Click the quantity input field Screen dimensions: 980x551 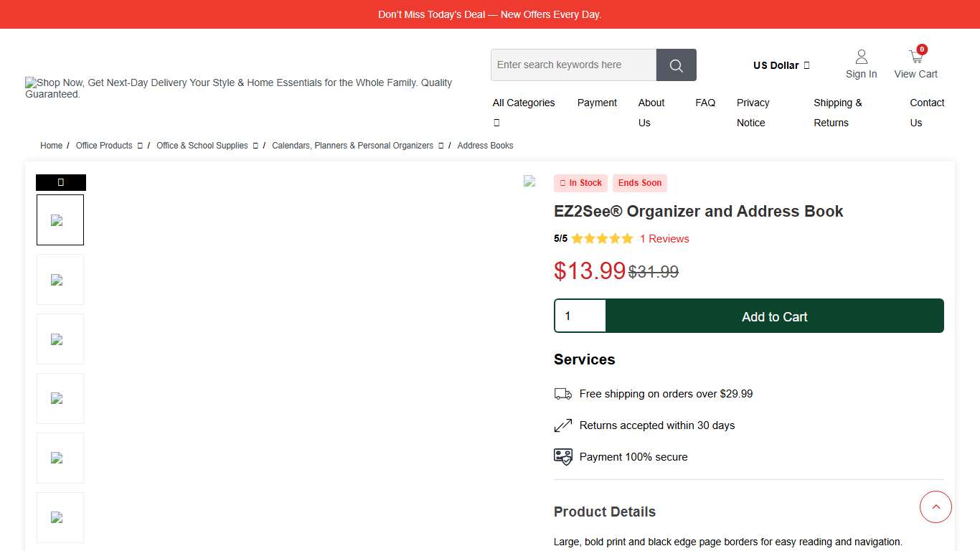tap(580, 316)
